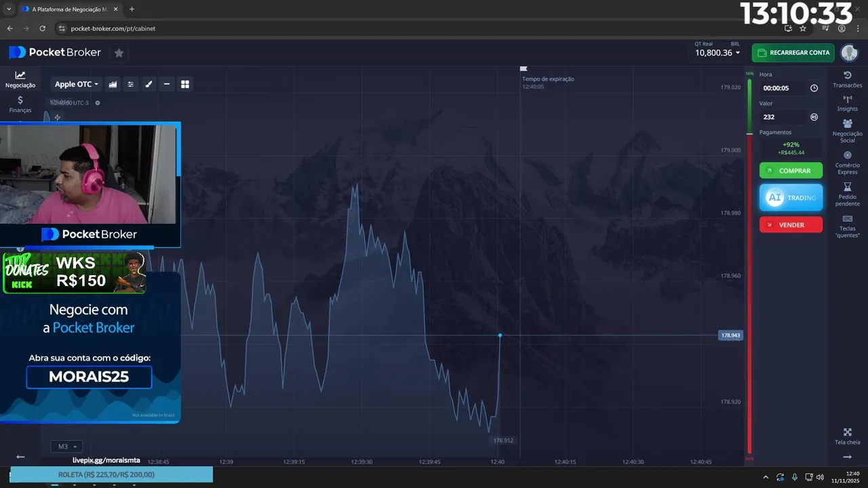
Task: Click the horizontal line tool icon
Action: click(x=167, y=84)
